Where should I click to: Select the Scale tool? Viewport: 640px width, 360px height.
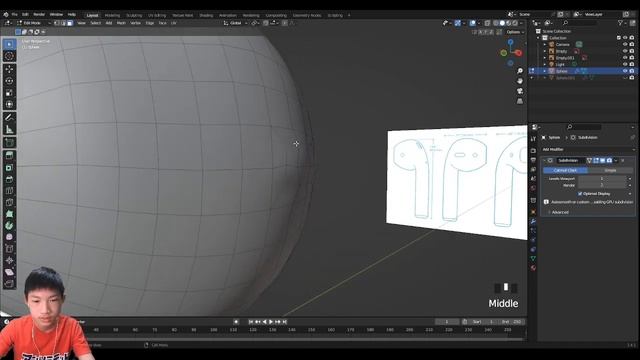pyautogui.click(x=9, y=93)
